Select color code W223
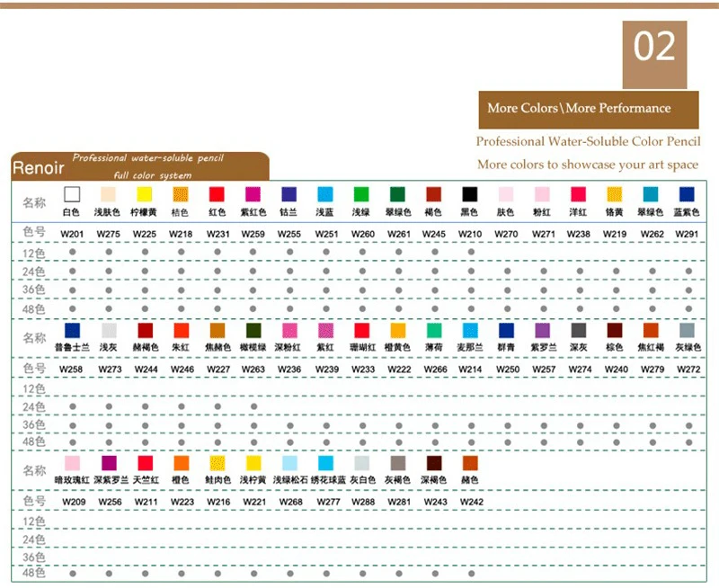This screenshot has height=588, width=719. click(182, 502)
